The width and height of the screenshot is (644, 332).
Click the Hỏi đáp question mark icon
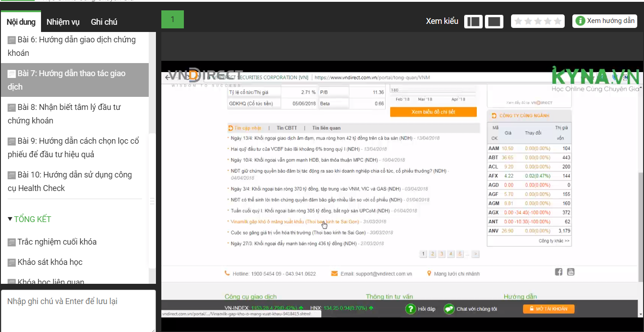tap(410, 309)
